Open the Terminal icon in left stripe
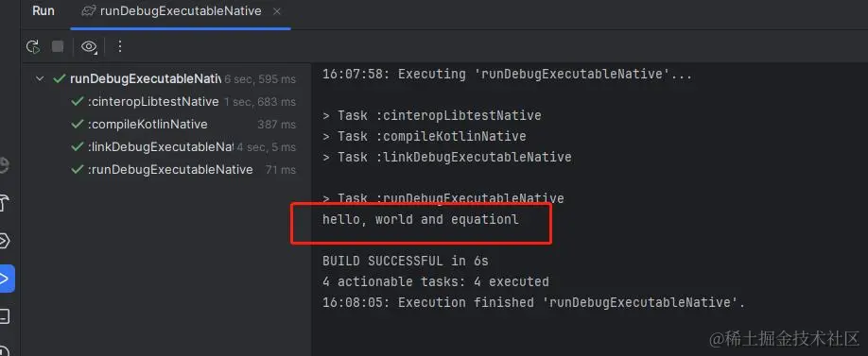This screenshot has width=868, height=356. click(x=5, y=316)
